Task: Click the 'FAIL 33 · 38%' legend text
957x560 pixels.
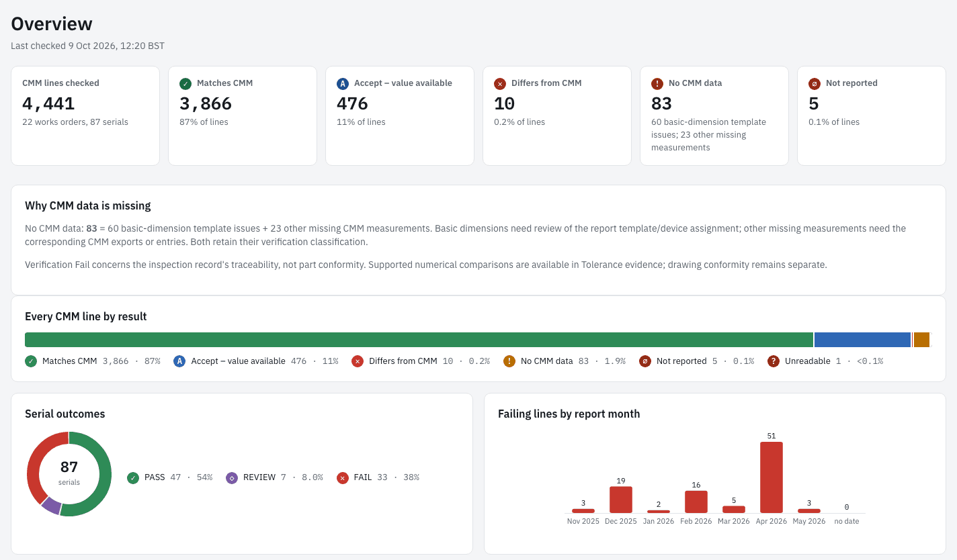Action: tap(386, 477)
